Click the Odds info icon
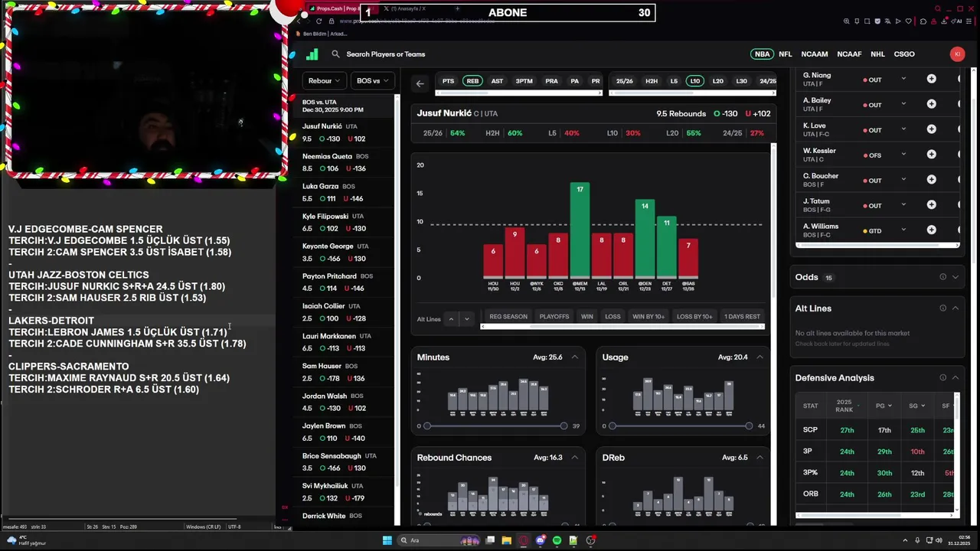 [942, 277]
